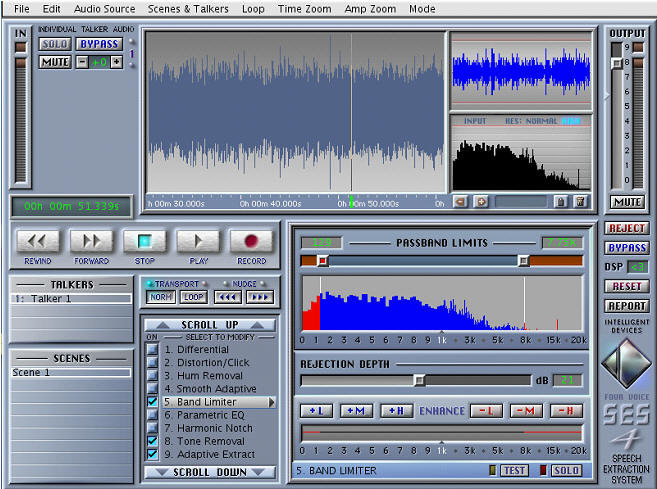Open the Time Zoom menu
This screenshot has width=657, height=489.
click(x=303, y=9)
